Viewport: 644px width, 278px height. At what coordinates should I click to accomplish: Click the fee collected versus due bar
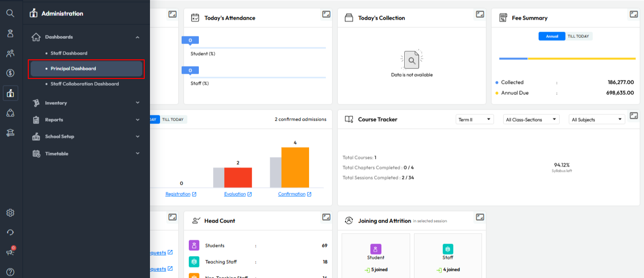(x=567, y=59)
